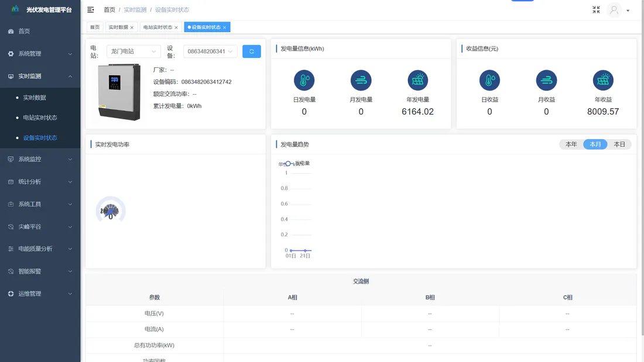Click the 实时监测 monitor icon

[x=11, y=77]
